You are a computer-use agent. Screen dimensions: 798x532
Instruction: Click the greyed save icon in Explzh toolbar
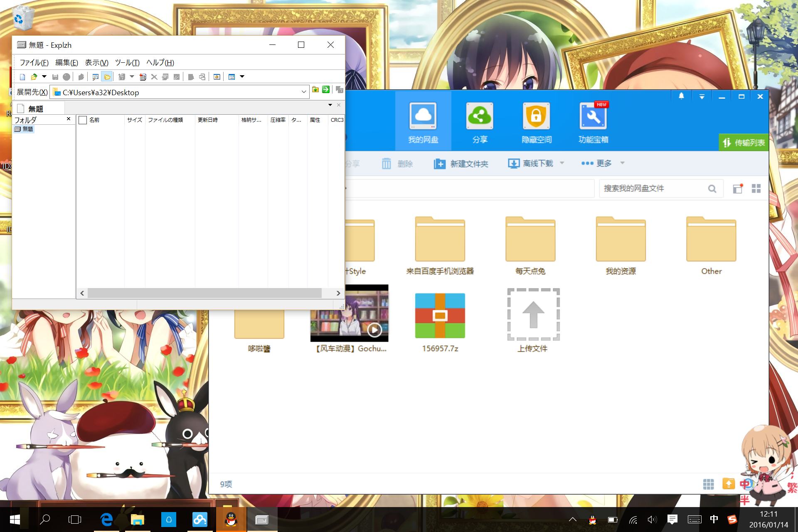(55, 77)
